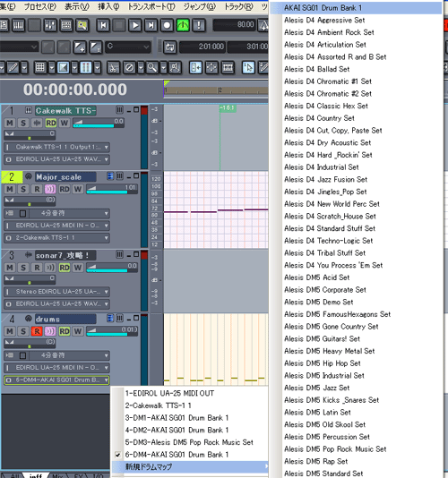Click the MIDI track icon beside drums
Screen dimensions: 448x478
(x=29, y=319)
